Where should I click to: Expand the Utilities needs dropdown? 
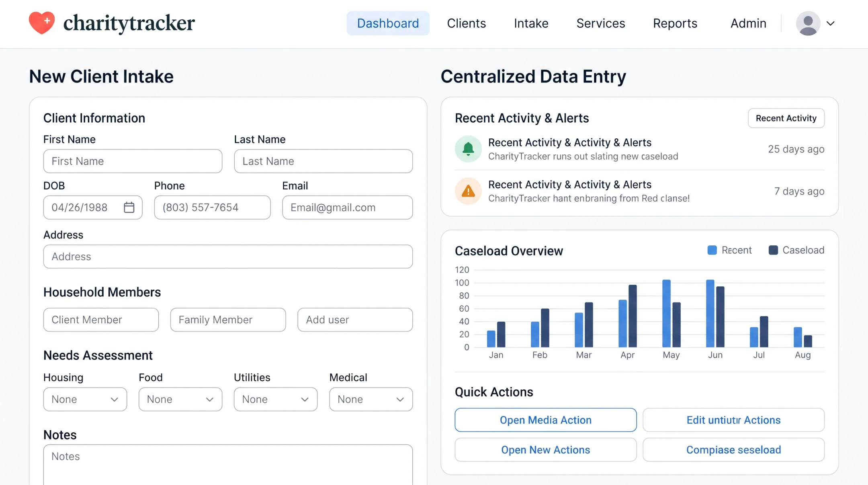(276, 399)
